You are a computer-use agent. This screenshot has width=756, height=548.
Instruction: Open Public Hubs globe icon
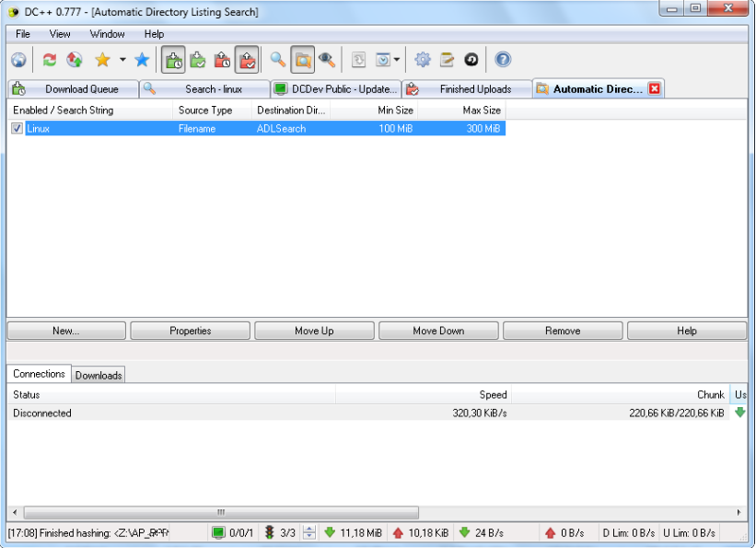(18, 60)
